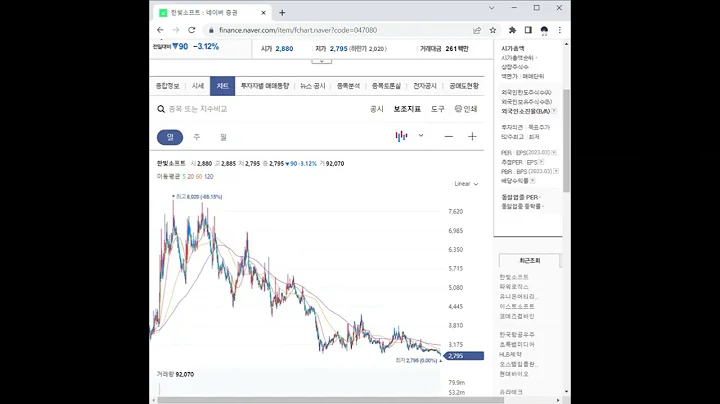Open the browser extensions menu
Viewport: 720px width, 404px height.
512,30
